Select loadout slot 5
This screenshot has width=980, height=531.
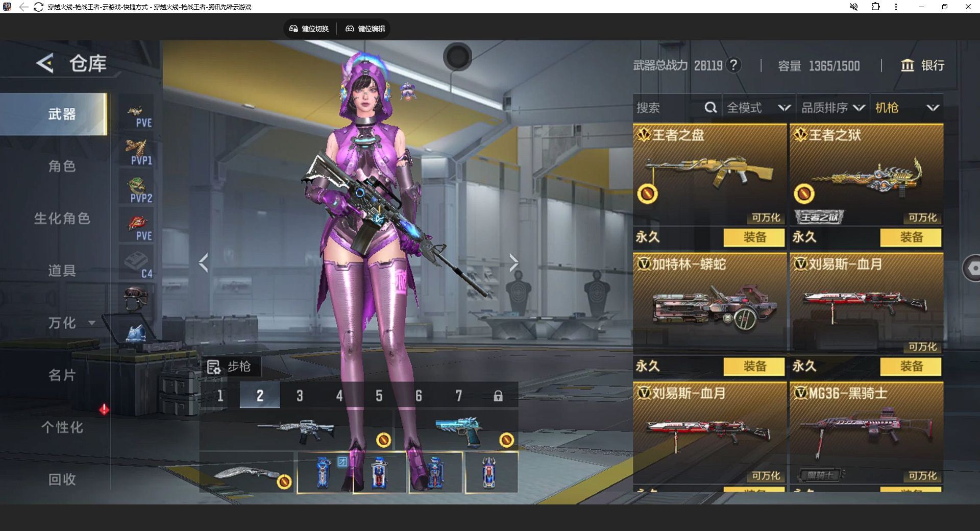coord(379,395)
